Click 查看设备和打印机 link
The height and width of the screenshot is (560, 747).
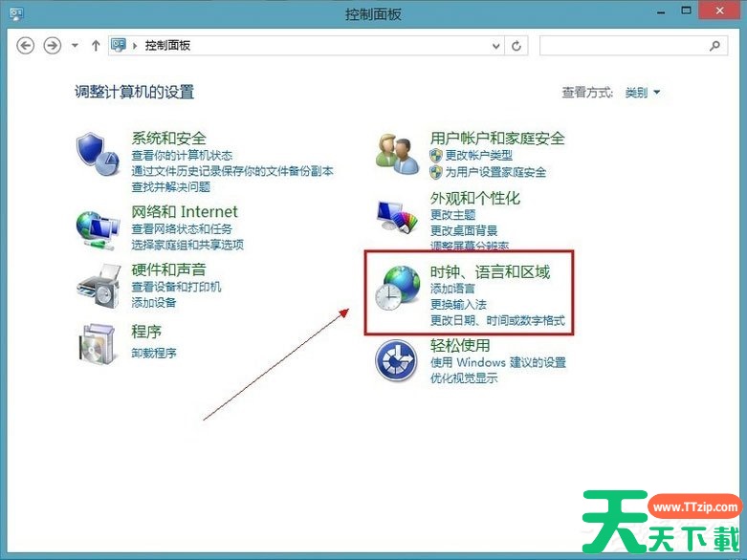(176, 287)
